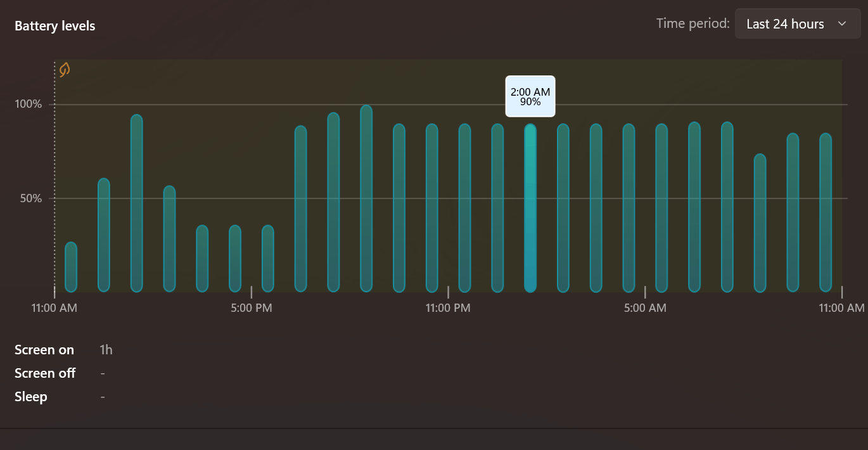
Task: Click the energy saver leaf icon
Action: coord(65,70)
